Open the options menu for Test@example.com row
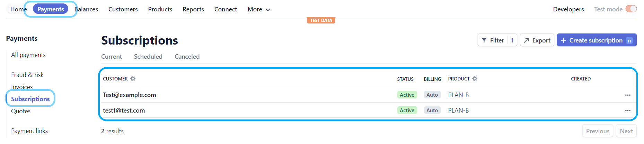The image size is (644, 144). point(627,95)
